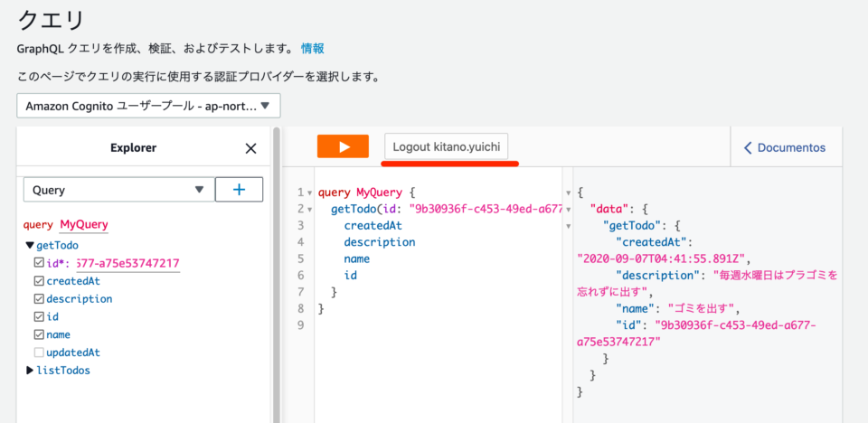Uncheck the description field checkbox
This screenshot has height=423, width=868.
(38, 299)
